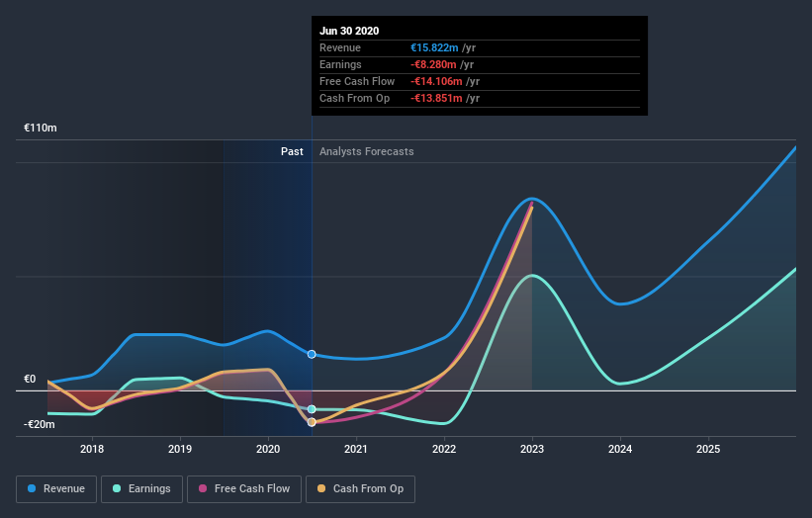Screen dimensions: 812x518
Task: Click the -€20m y-axis label
Action: [40, 424]
